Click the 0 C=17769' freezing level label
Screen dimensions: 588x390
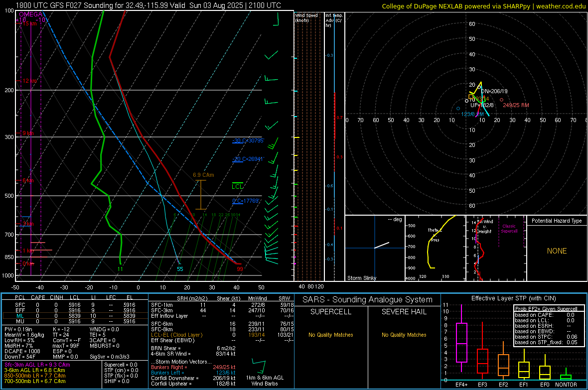point(246,201)
